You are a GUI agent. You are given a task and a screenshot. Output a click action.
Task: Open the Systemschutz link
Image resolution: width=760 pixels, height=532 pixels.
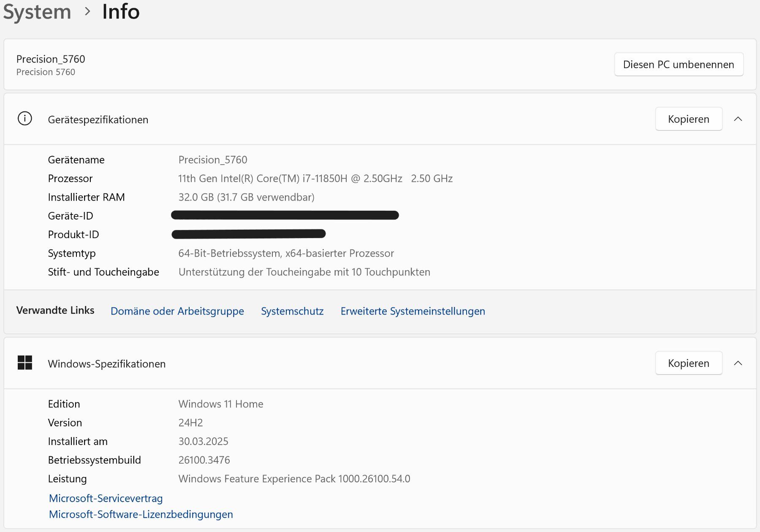(292, 311)
